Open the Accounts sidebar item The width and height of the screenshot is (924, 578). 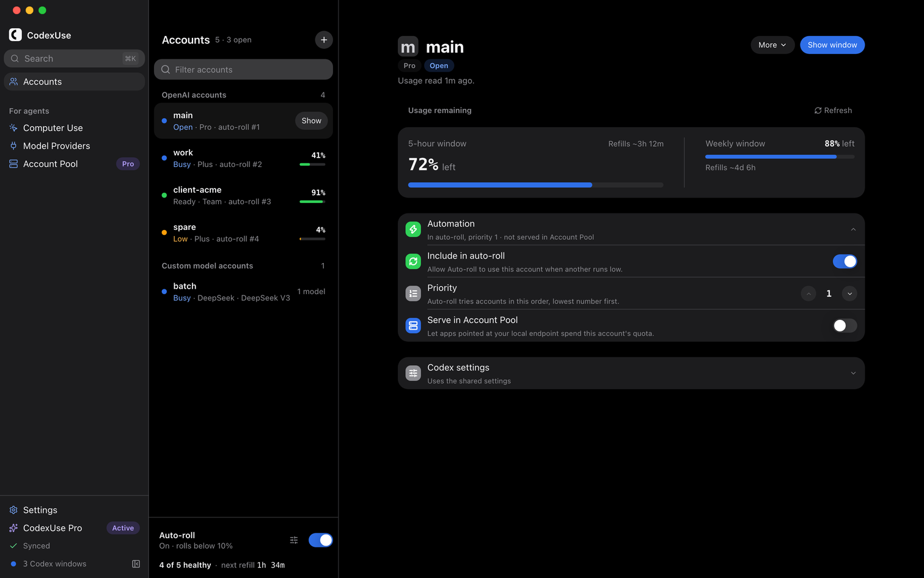click(75, 82)
